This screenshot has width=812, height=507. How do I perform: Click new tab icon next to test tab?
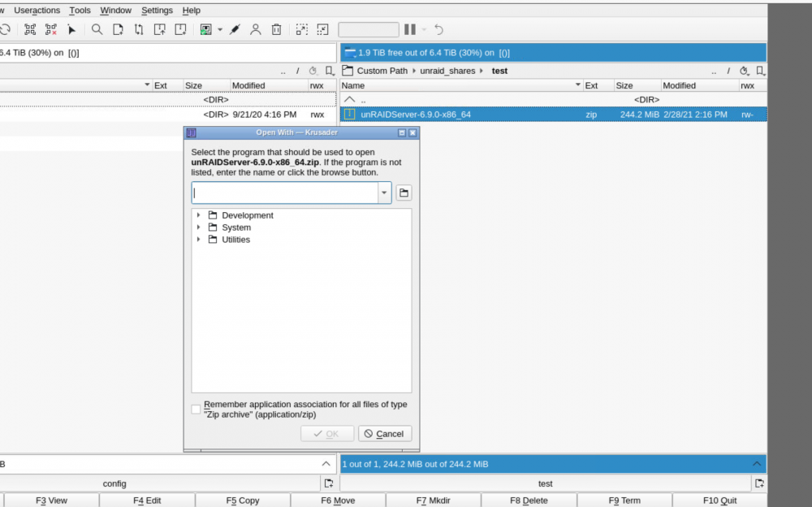759,483
